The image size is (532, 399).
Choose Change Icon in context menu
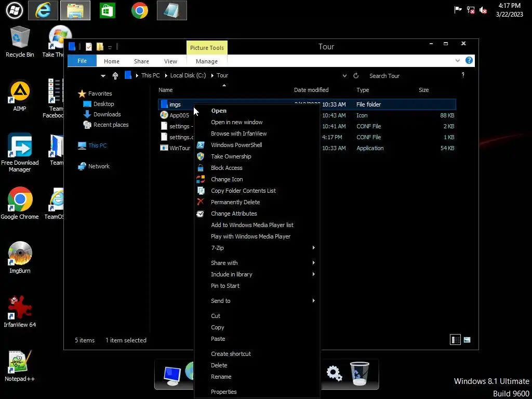(227, 179)
